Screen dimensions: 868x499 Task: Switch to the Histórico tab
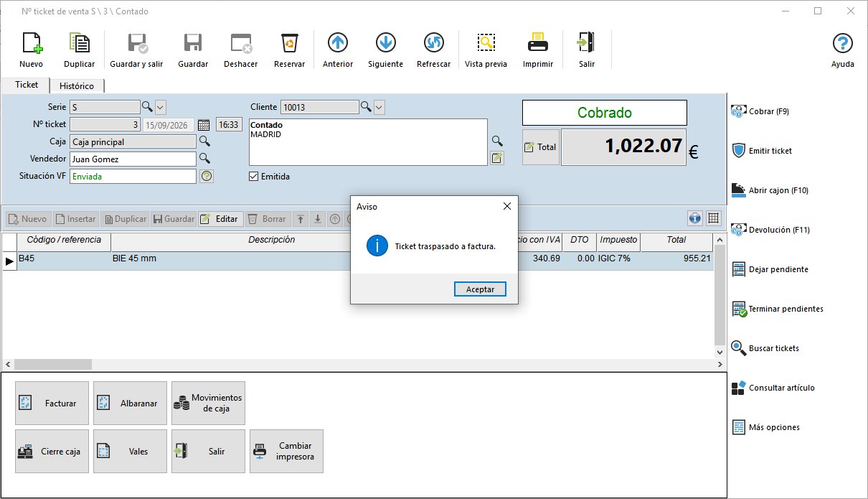pyautogui.click(x=77, y=85)
